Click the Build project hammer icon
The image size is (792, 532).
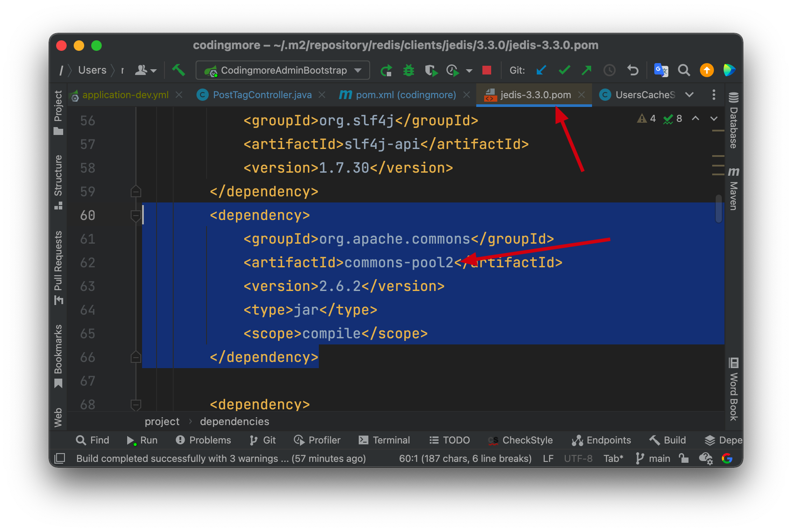178,70
